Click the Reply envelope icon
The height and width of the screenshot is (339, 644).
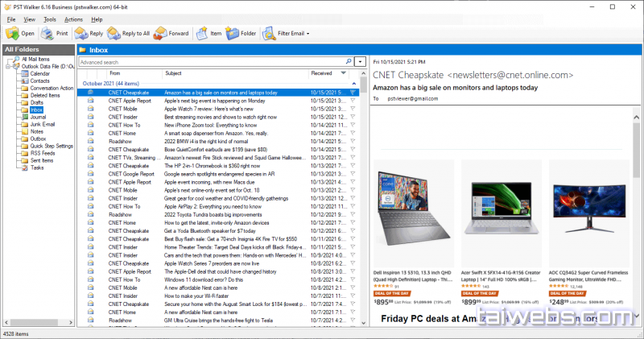click(x=81, y=34)
